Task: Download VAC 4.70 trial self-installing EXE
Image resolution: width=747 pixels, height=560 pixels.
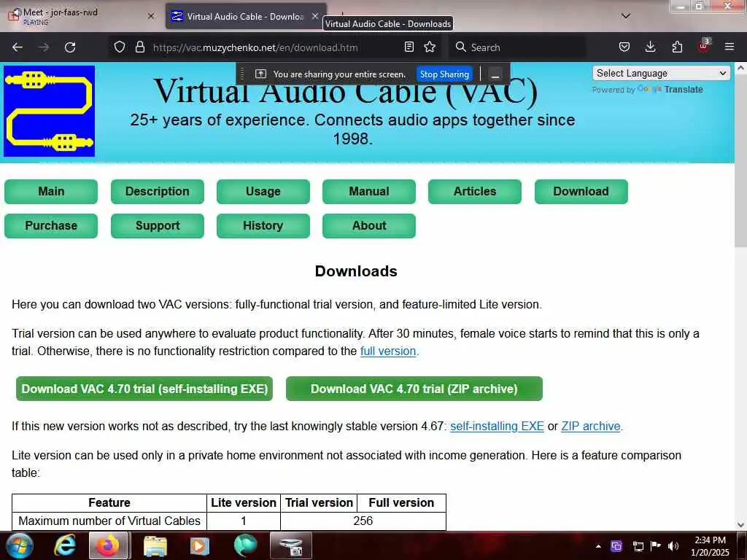Action: point(144,389)
